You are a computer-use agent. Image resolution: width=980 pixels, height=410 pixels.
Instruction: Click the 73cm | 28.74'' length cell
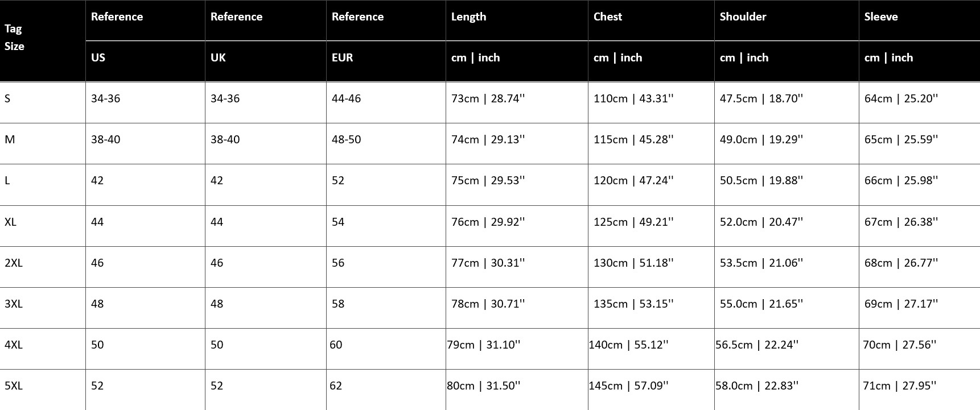(488, 99)
